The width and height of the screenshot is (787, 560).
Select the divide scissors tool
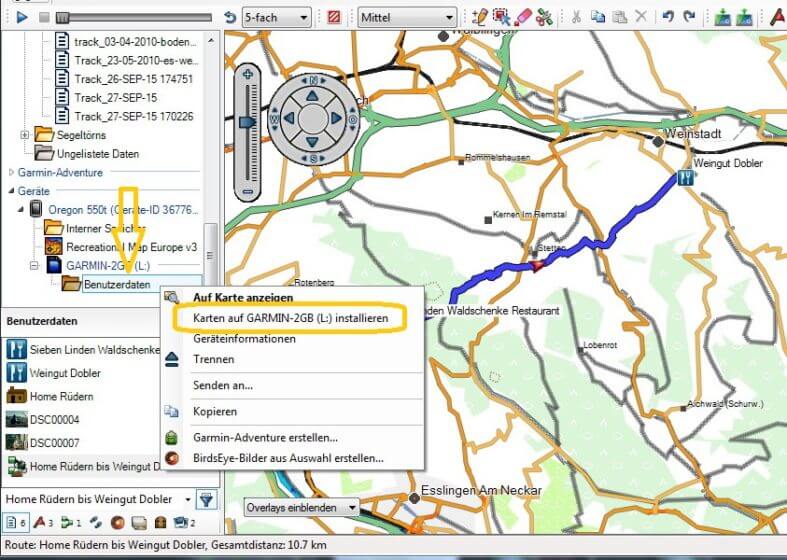pyautogui.click(x=544, y=18)
